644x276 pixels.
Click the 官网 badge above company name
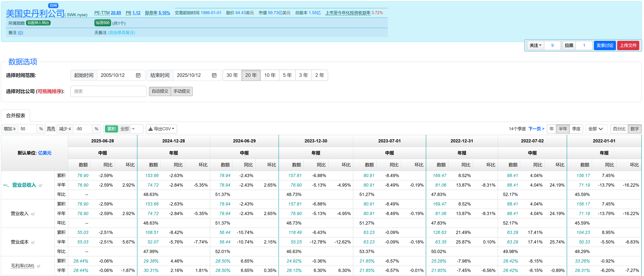tap(53, 5)
